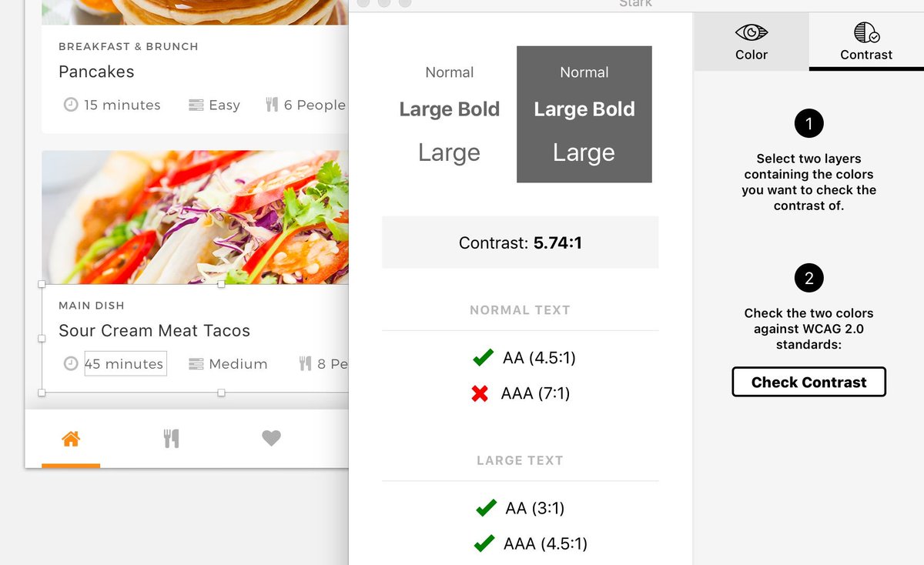Click the difficulty icon next to Easy
The width and height of the screenshot is (924, 565).
click(x=196, y=105)
